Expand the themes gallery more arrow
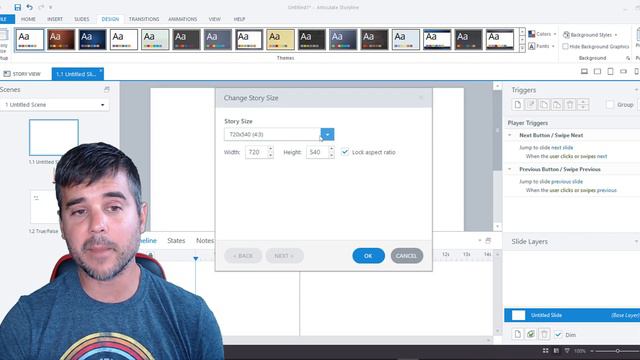The height and width of the screenshot is (360, 640). pyautogui.click(x=522, y=48)
